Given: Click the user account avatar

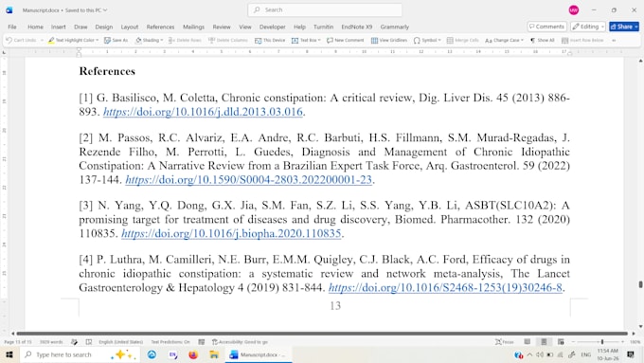Looking at the screenshot, I should 574,9.
